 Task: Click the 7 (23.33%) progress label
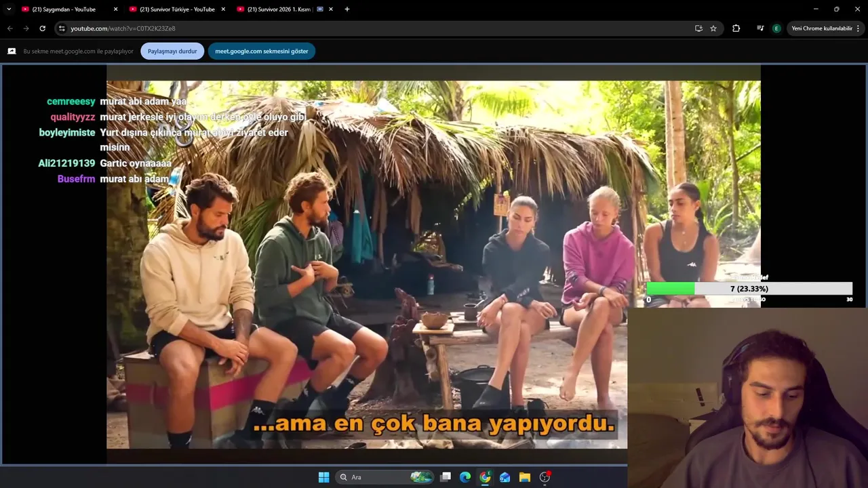point(749,289)
